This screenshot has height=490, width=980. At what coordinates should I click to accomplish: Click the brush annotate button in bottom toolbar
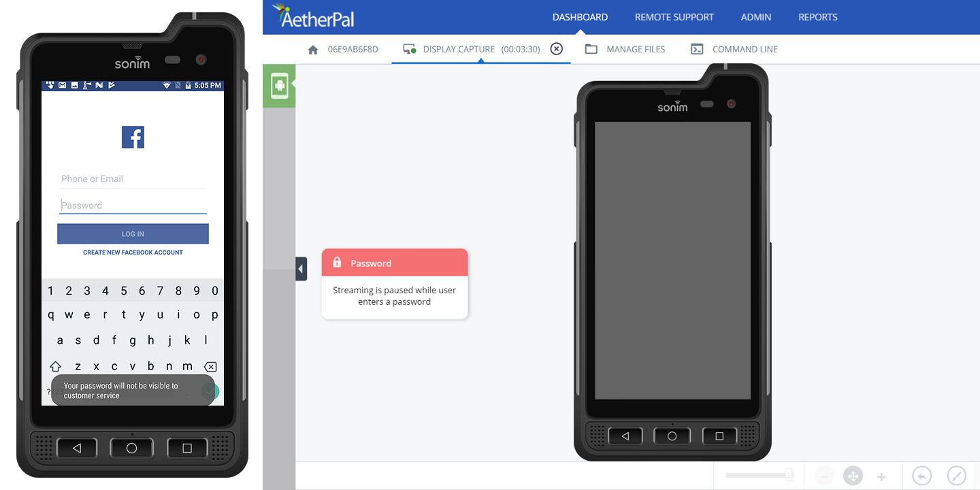click(957, 476)
